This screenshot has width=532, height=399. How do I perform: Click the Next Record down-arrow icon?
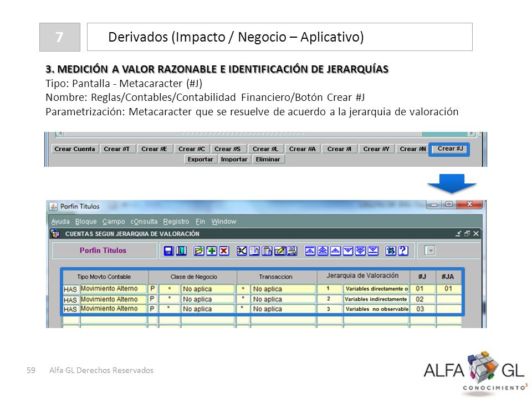point(348,250)
